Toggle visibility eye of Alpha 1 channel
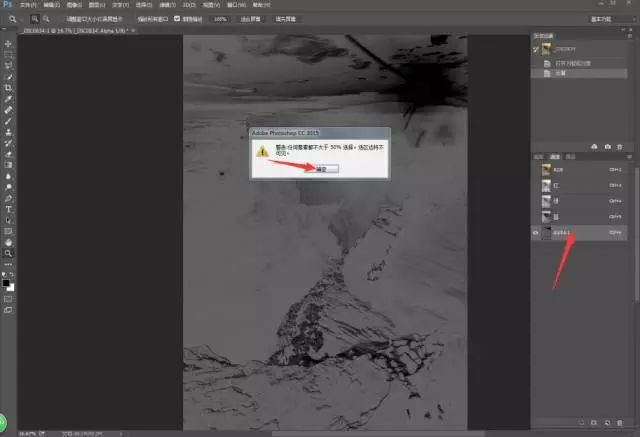Viewport: 640px width, 437px height. (x=534, y=232)
